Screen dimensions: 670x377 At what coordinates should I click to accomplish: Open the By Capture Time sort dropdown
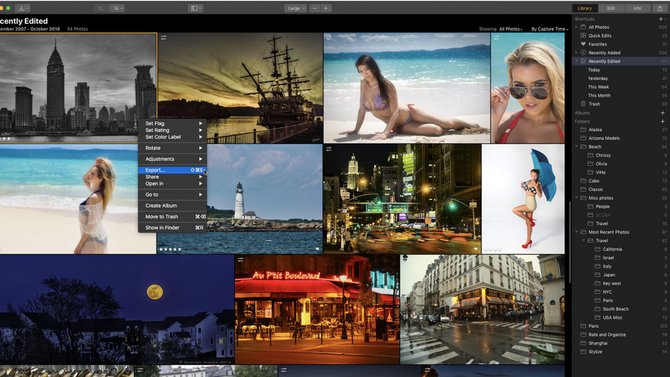click(550, 29)
